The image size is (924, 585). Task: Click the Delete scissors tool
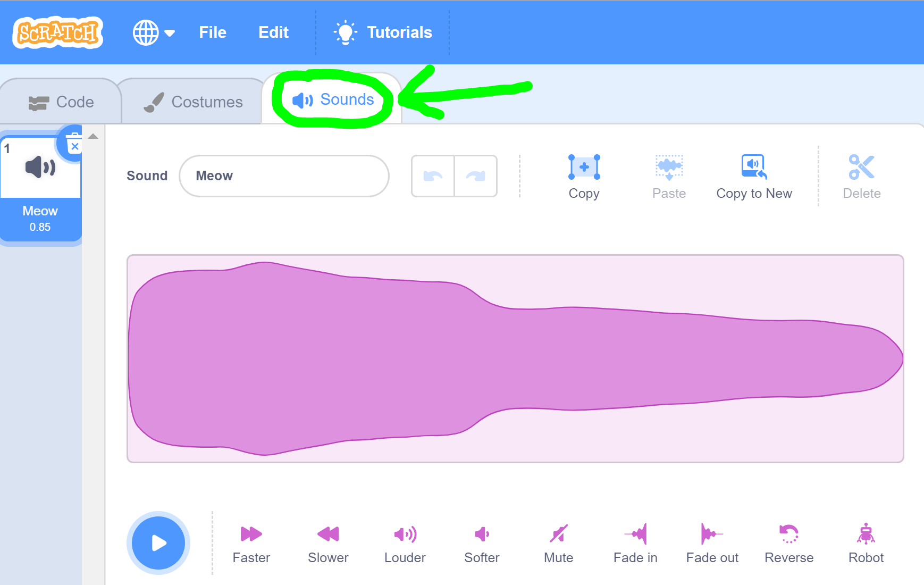(x=862, y=177)
